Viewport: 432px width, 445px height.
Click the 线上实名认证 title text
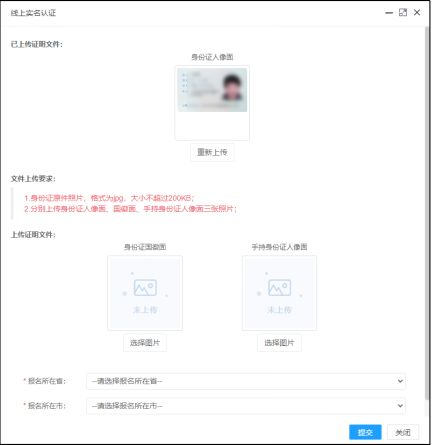(x=33, y=13)
